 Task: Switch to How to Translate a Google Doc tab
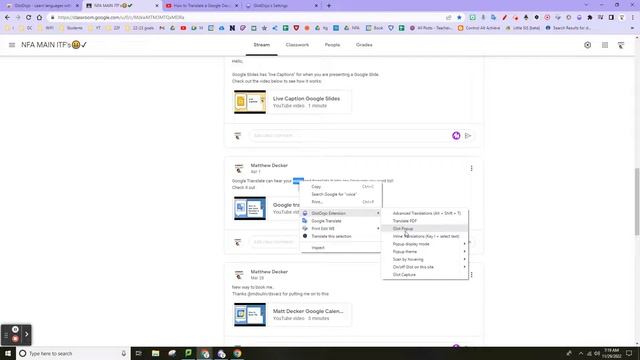coord(201,6)
